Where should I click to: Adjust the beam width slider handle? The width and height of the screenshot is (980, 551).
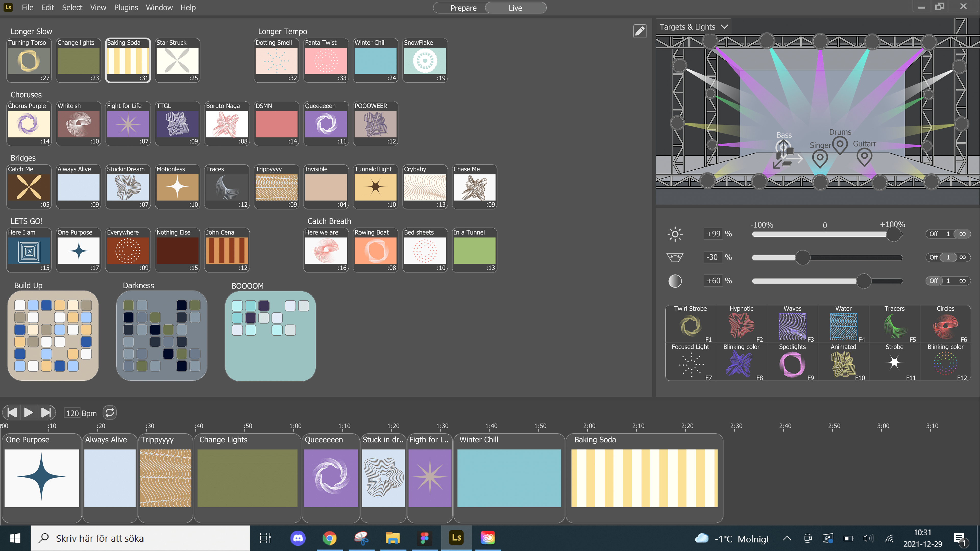(802, 257)
